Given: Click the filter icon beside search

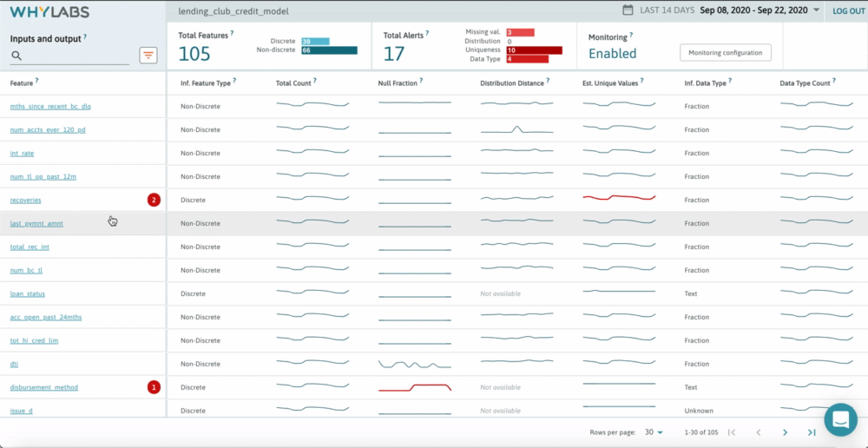Looking at the screenshot, I should 148,56.
